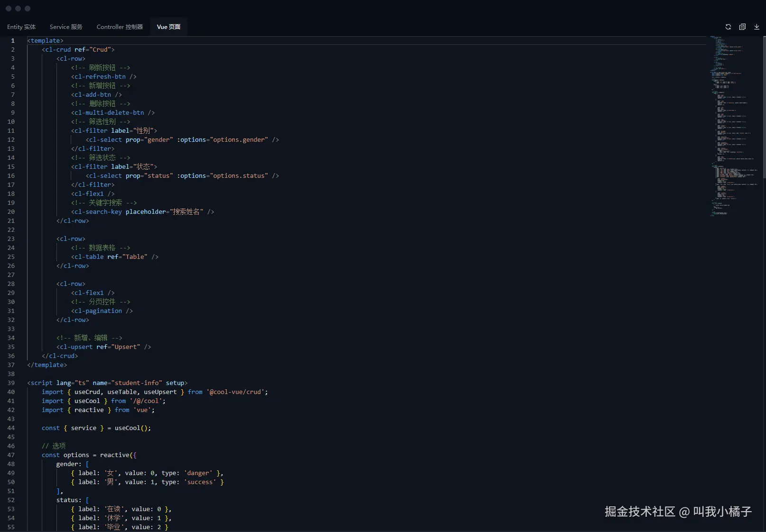Click the cl-filter label="状态" line
Screen dimensions: 766x532
click(114, 167)
